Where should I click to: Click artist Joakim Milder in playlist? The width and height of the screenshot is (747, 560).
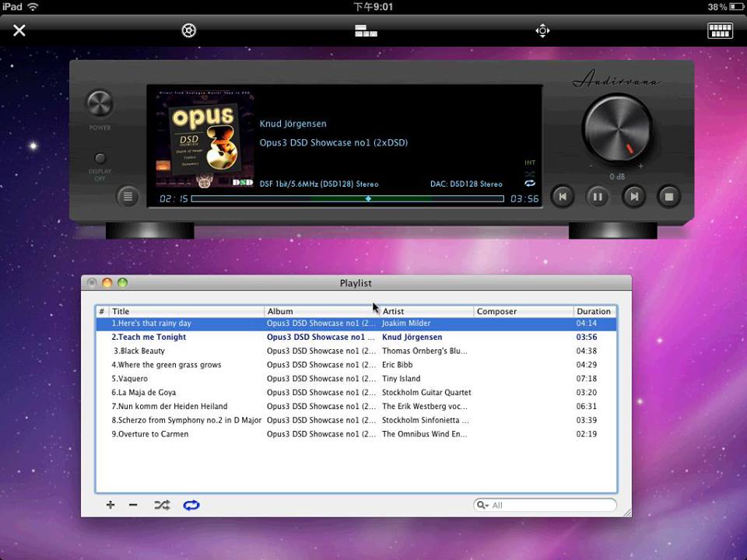pos(406,324)
